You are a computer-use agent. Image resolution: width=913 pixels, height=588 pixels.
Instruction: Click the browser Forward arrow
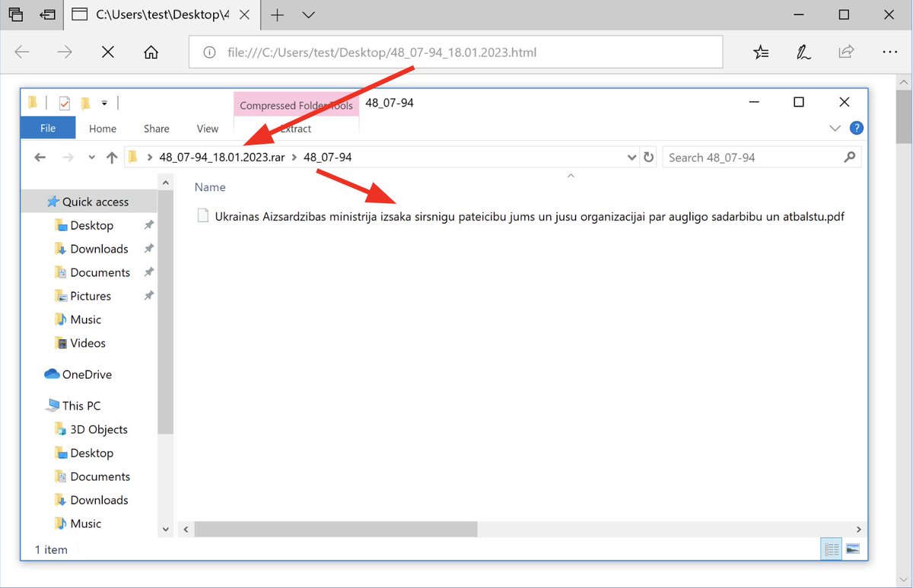coord(65,52)
